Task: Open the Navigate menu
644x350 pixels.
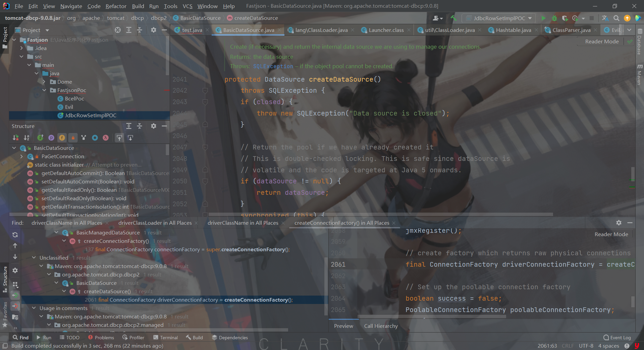Action: 71,6
